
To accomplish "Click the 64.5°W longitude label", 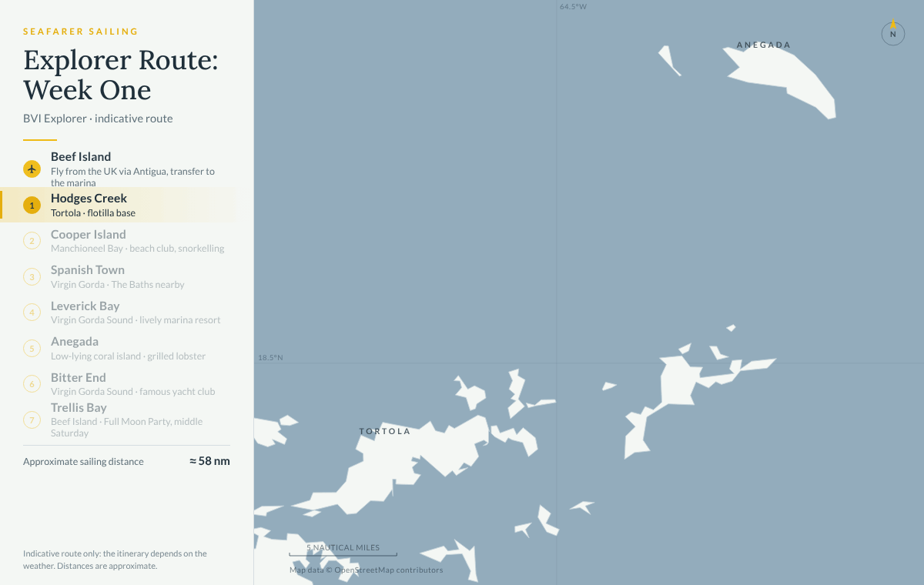I will pyautogui.click(x=573, y=7).
